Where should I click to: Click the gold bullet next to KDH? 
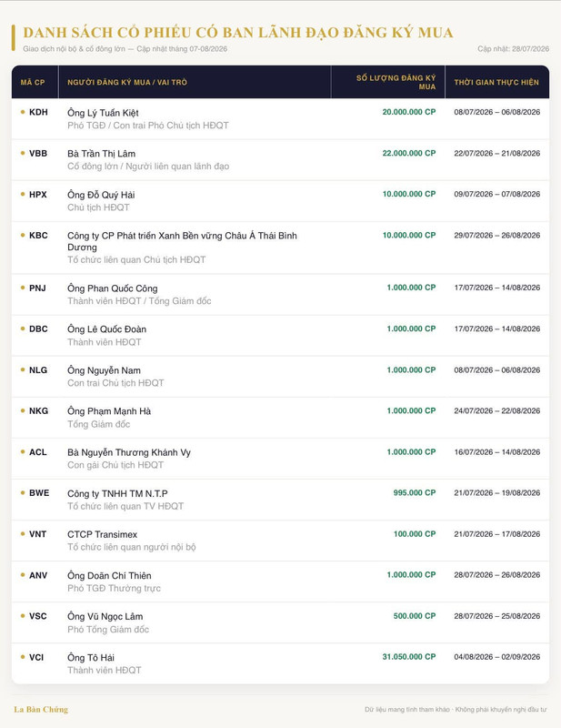click(23, 112)
